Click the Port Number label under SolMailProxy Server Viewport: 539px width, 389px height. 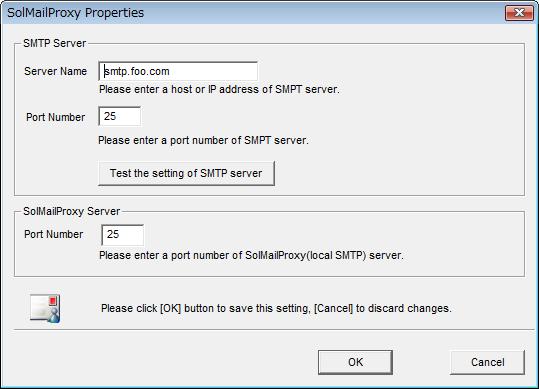tap(54, 234)
